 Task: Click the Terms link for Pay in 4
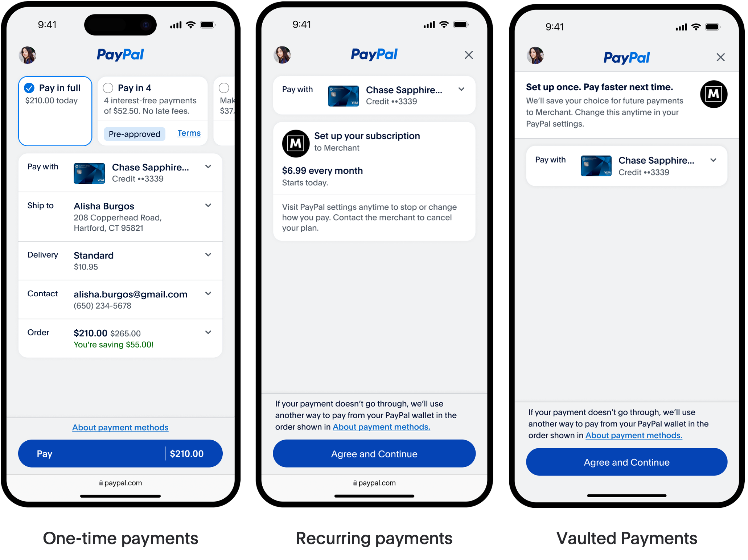190,132
